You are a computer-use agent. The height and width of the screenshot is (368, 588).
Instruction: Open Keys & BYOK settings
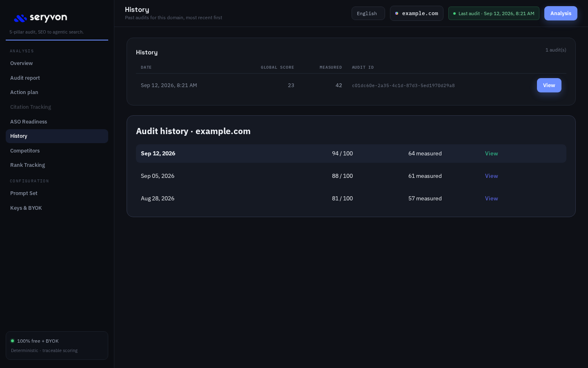[57, 208]
